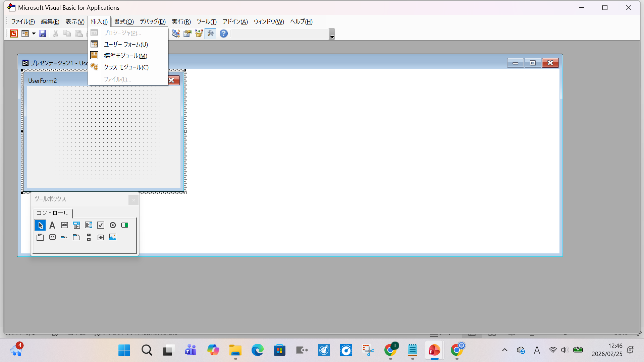Open the 書式 (Format) menu

point(124,22)
